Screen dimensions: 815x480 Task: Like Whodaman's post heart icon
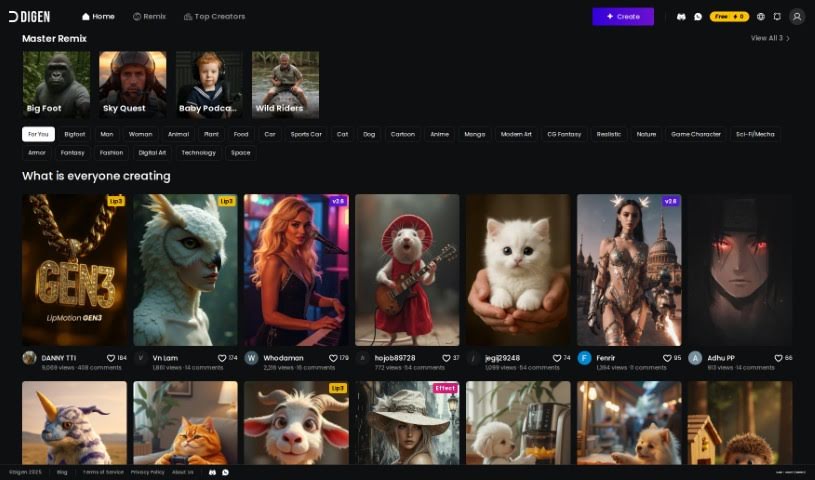click(333, 358)
